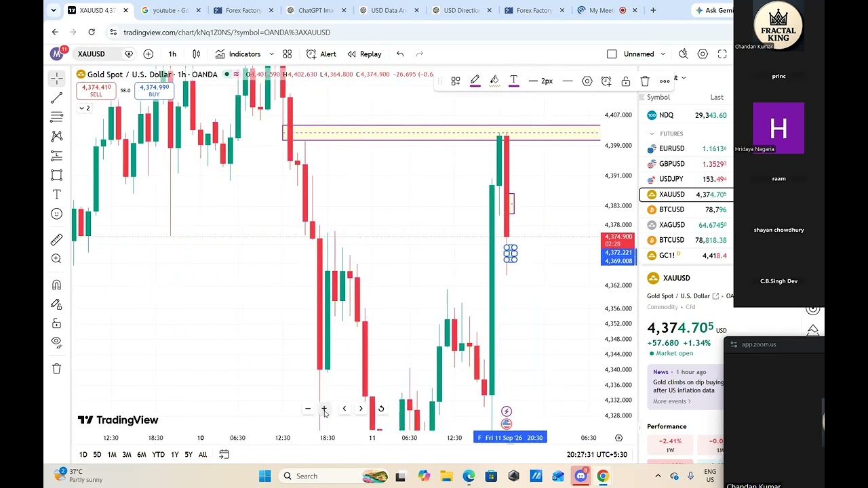Open the quick search lightning icon

point(684,54)
